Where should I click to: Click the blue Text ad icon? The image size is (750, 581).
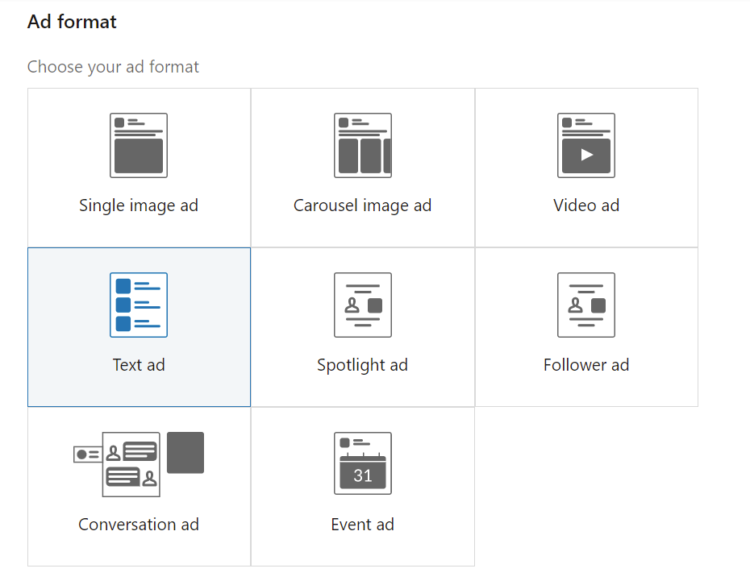click(138, 305)
